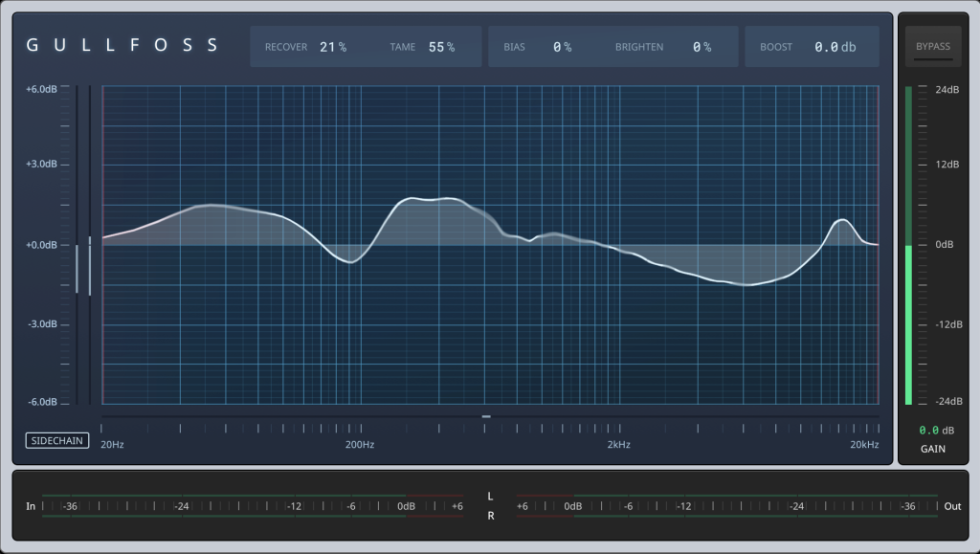Click the BIAS label
Screen dimensions: 980x554
[x=514, y=47]
